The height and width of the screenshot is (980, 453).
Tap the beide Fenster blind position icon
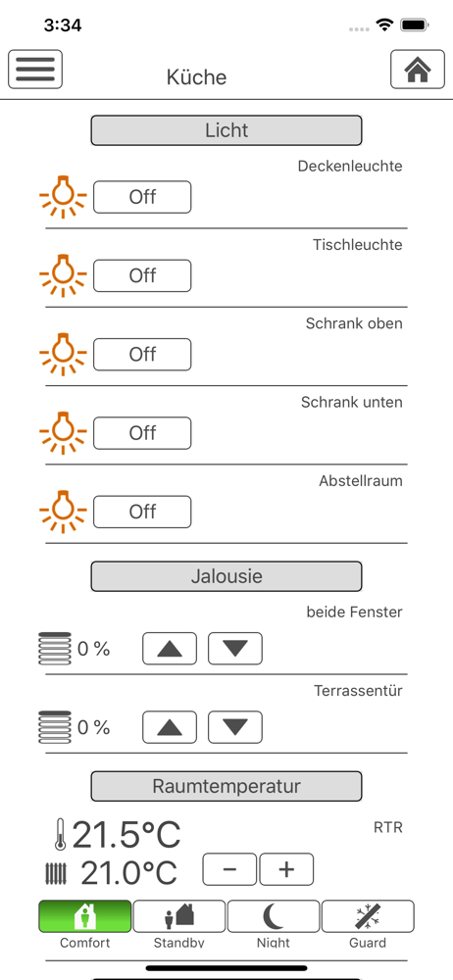(55, 649)
